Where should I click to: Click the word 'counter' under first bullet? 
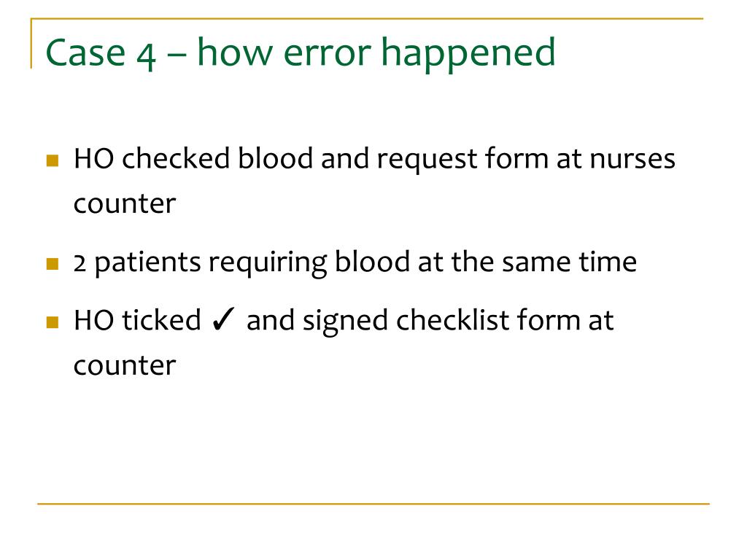(x=125, y=204)
